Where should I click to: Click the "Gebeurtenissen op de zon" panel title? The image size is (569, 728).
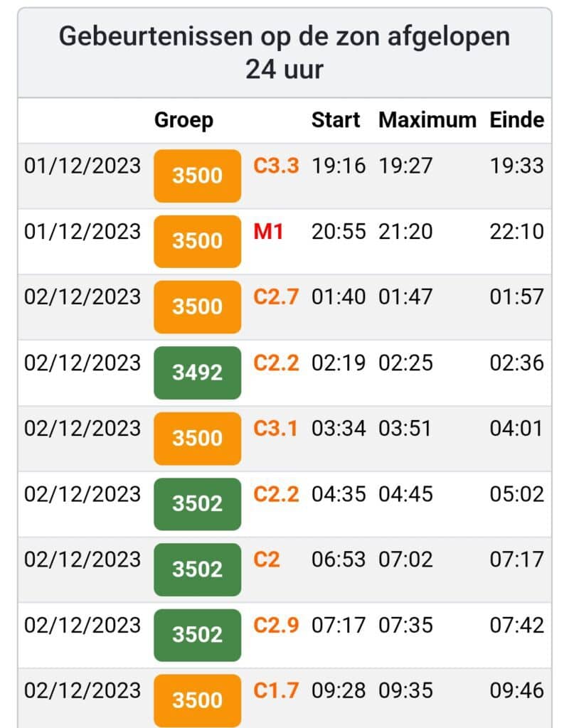(284, 53)
